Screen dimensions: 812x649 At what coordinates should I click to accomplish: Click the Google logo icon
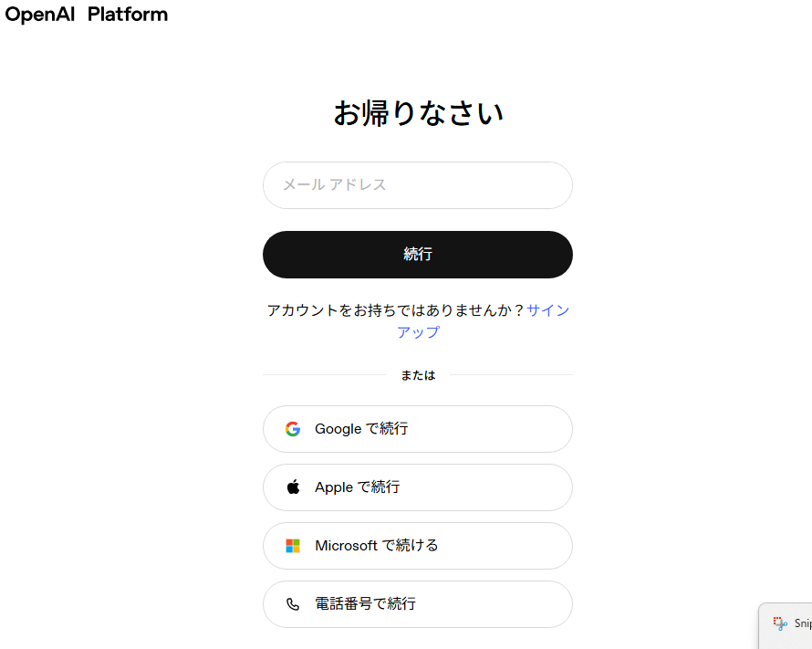pyautogui.click(x=292, y=429)
